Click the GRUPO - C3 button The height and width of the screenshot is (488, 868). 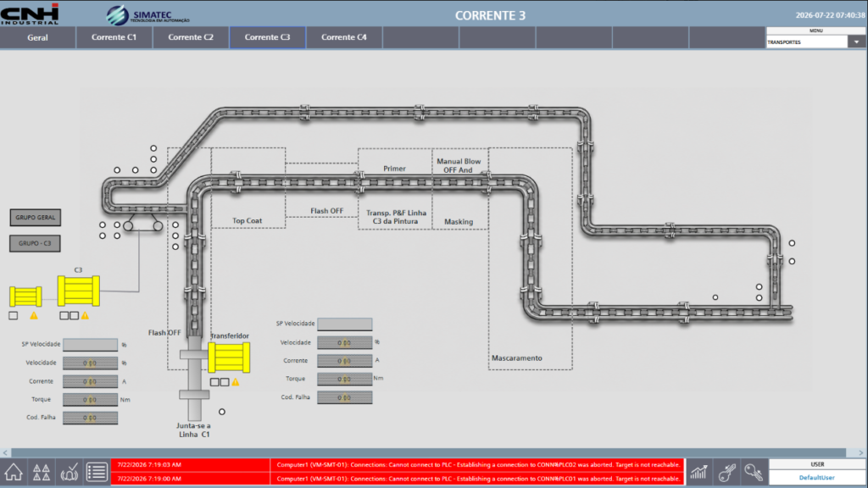click(35, 243)
